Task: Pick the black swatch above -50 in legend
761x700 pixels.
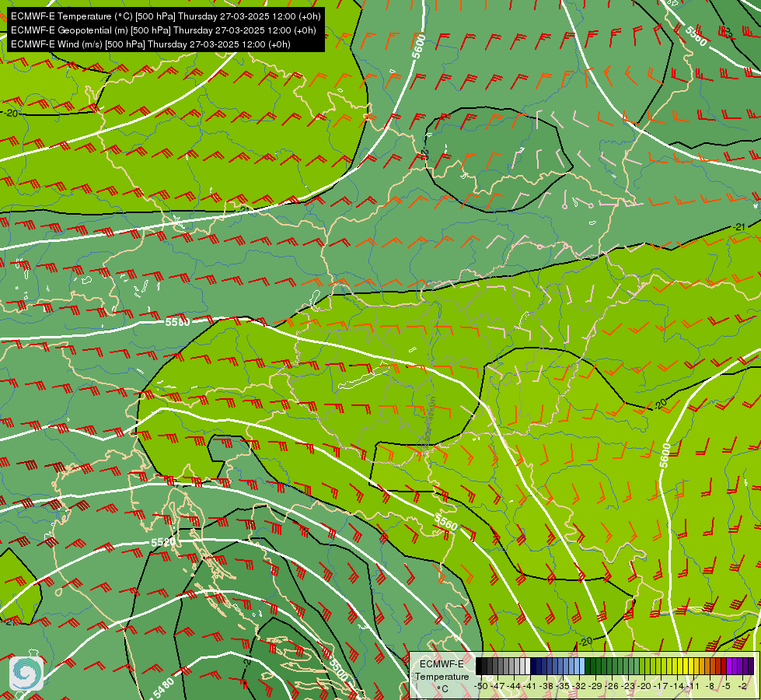Action: tap(478, 666)
